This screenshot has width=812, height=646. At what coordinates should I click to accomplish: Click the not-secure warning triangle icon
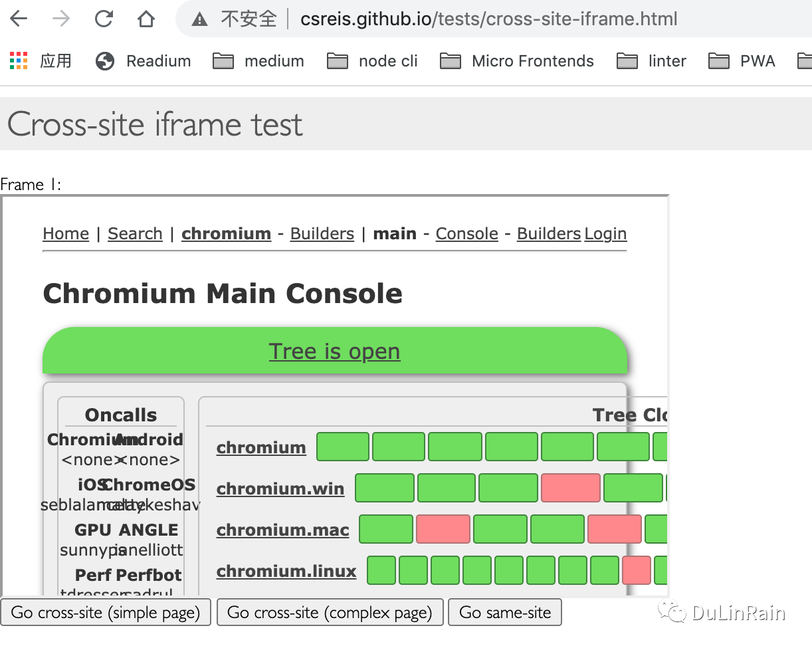point(199,19)
